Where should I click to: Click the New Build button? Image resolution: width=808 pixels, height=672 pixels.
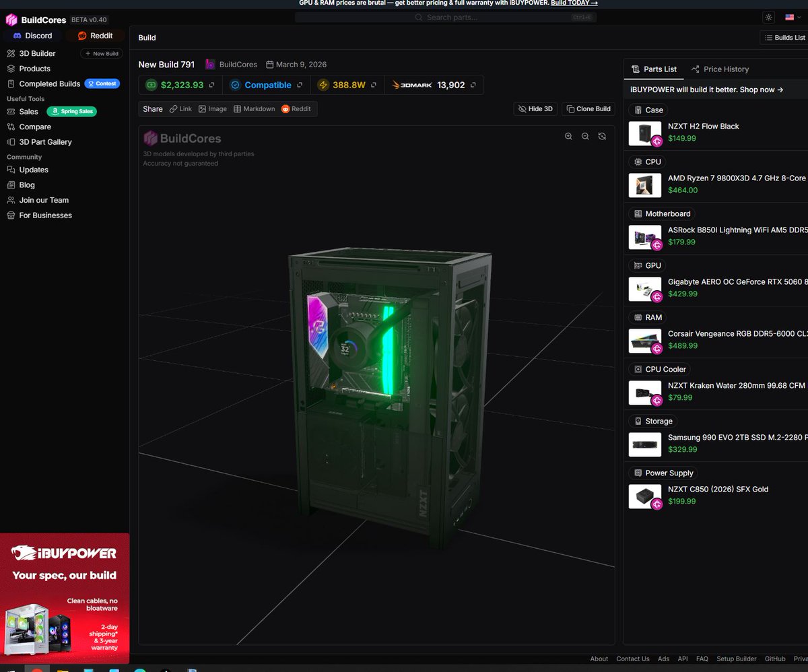coord(102,53)
